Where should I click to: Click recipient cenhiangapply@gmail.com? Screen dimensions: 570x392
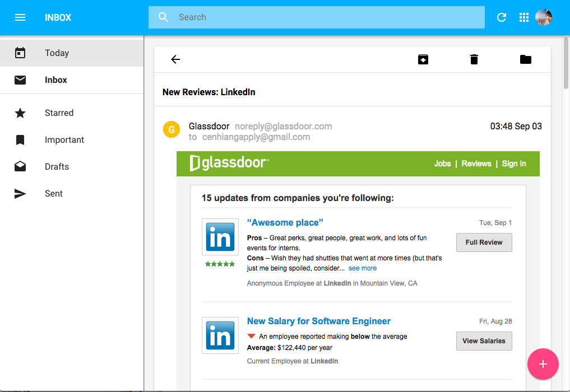click(256, 137)
